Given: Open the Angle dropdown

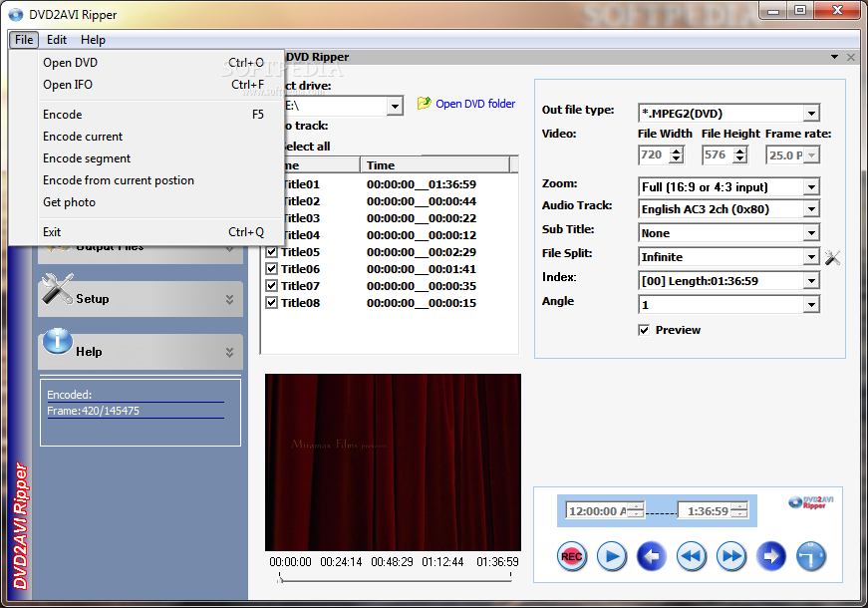Looking at the screenshot, I should tap(811, 305).
